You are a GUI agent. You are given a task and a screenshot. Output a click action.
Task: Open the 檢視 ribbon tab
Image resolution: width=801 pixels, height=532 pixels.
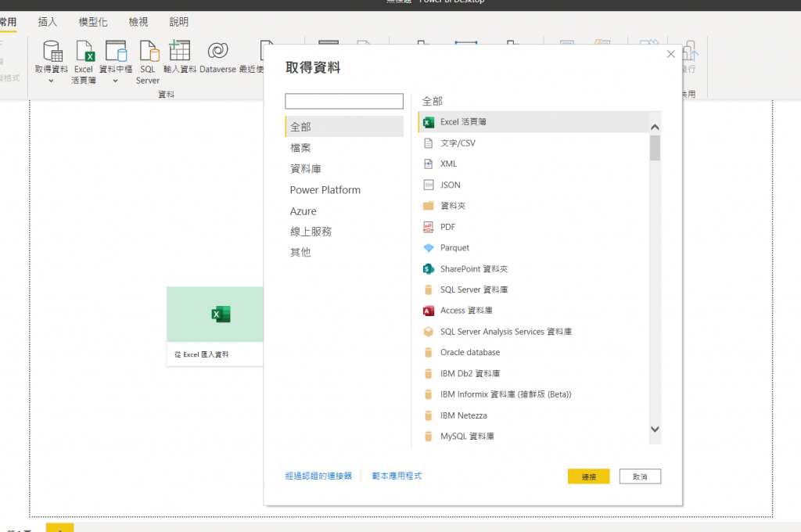(138, 22)
